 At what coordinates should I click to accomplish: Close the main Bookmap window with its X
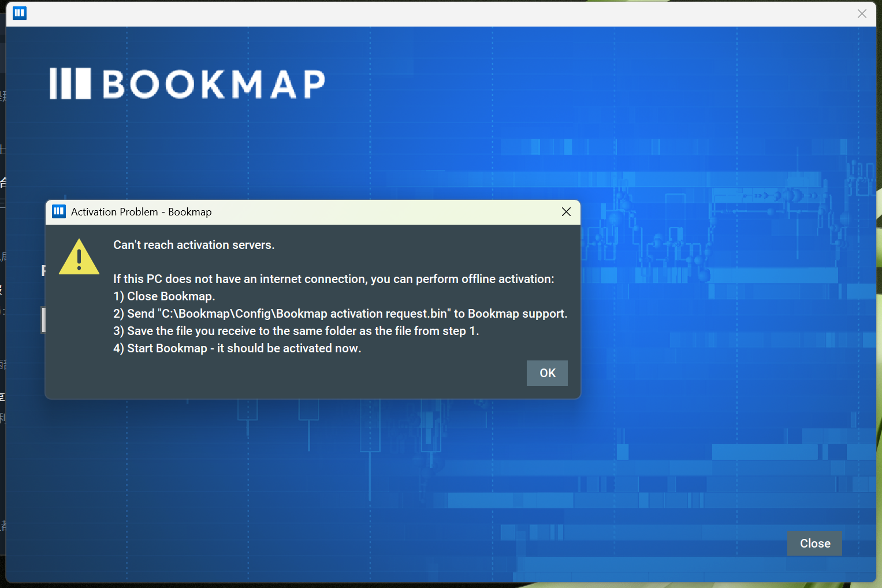coord(862,13)
